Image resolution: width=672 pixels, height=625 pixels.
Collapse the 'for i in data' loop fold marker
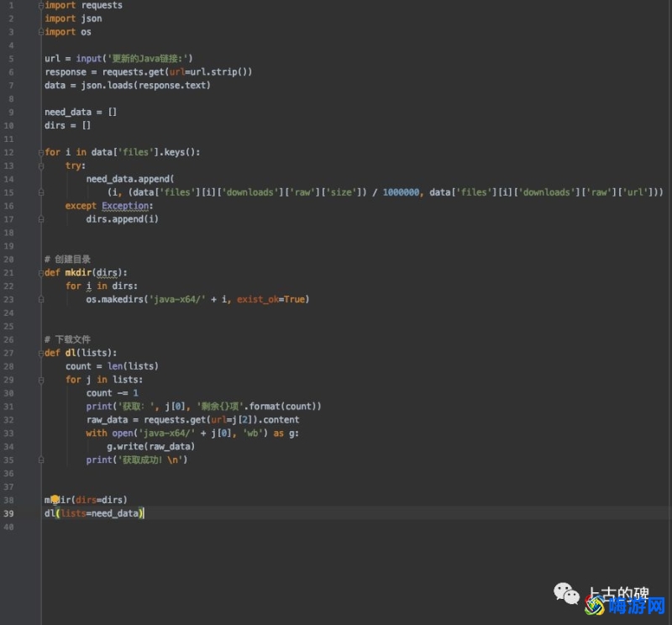tap(41, 153)
